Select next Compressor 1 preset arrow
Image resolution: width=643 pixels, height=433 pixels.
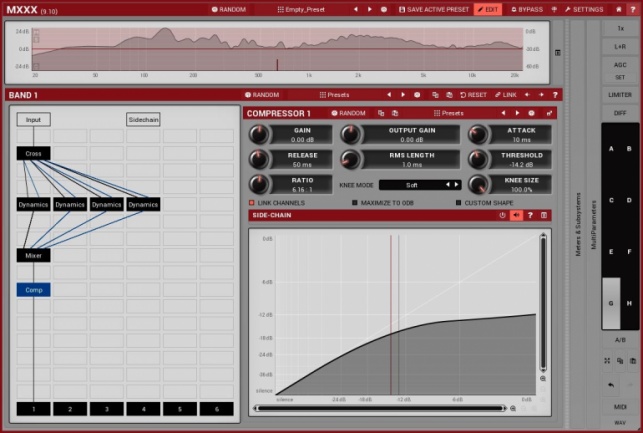(517, 113)
